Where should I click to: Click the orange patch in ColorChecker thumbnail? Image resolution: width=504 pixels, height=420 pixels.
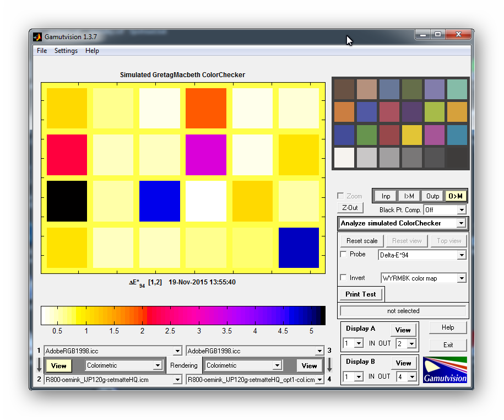pyautogui.click(x=344, y=112)
